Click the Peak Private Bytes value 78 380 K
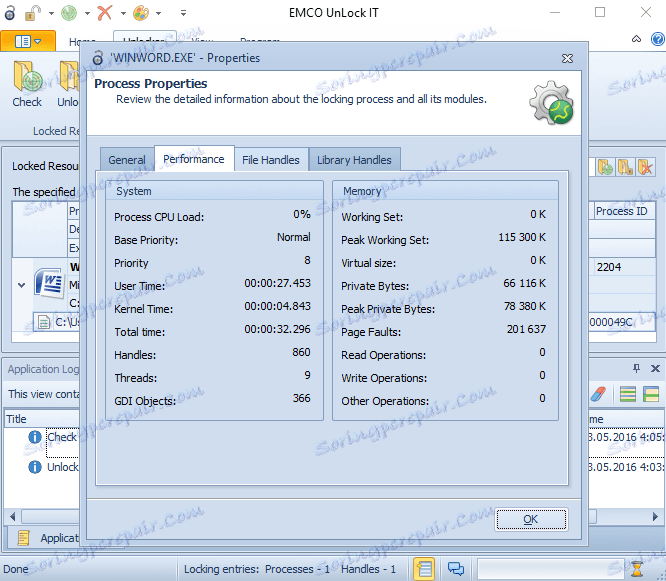The height and width of the screenshot is (581, 666). point(525,306)
